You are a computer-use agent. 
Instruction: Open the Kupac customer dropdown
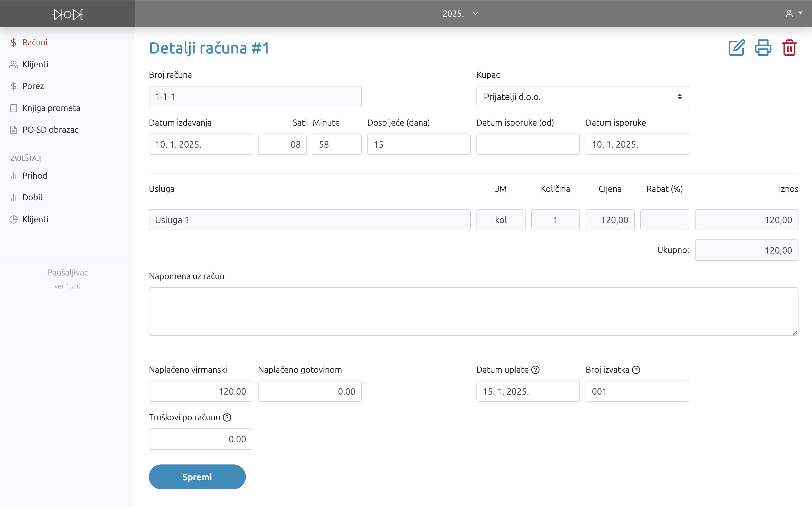(582, 97)
